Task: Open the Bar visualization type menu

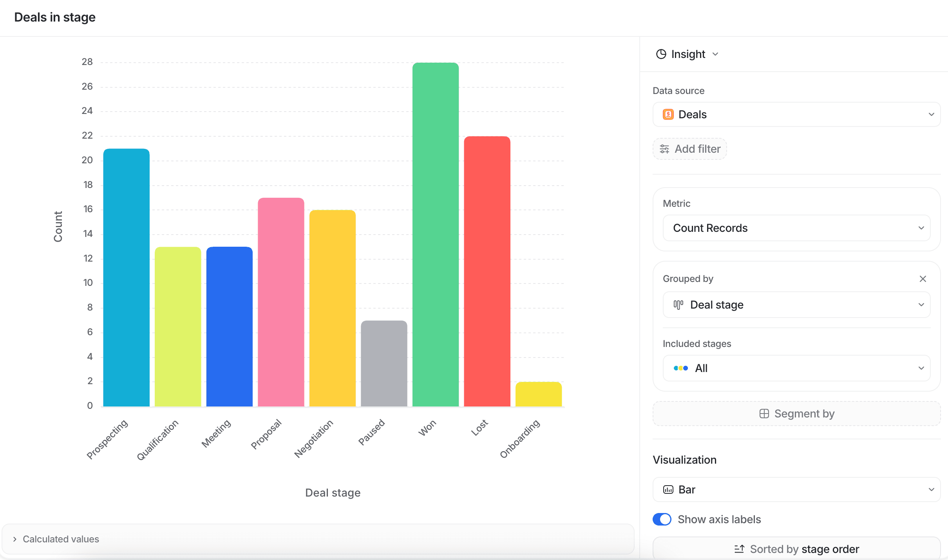Action: (x=796, y=490)
